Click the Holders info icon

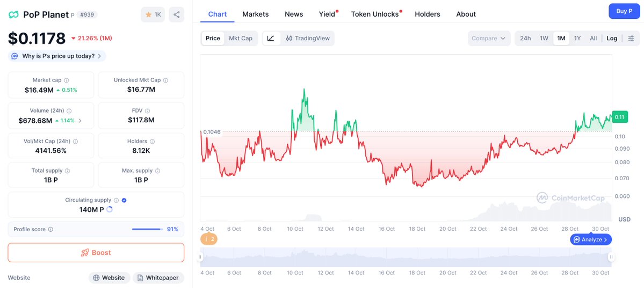152,142
